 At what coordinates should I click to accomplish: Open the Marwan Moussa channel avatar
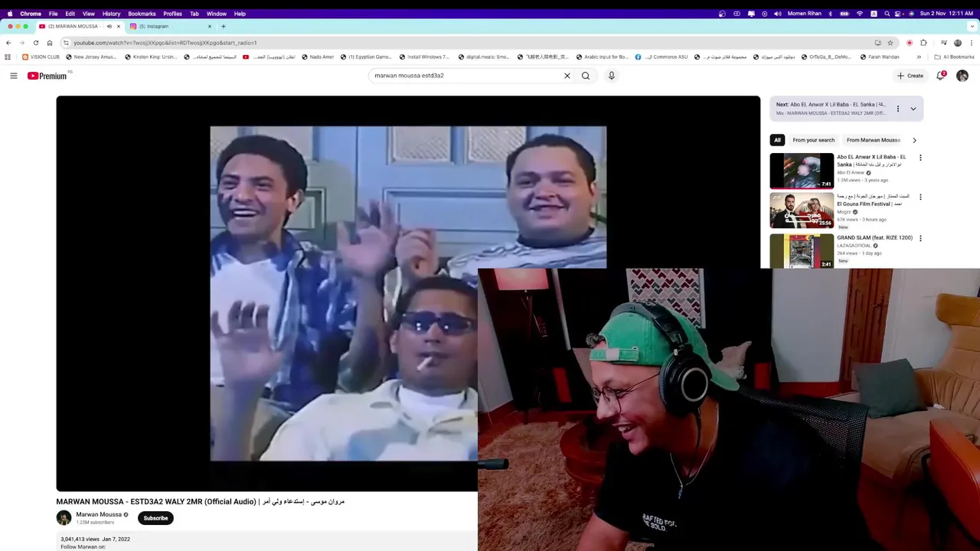pos(64,518)
